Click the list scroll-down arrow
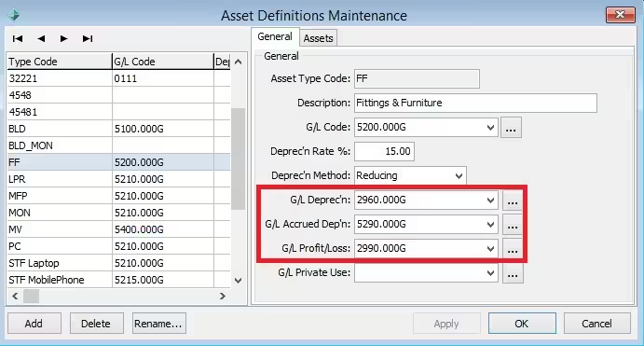Image resolution: width=644 pixels, height=346 pixels. point(239,281)
